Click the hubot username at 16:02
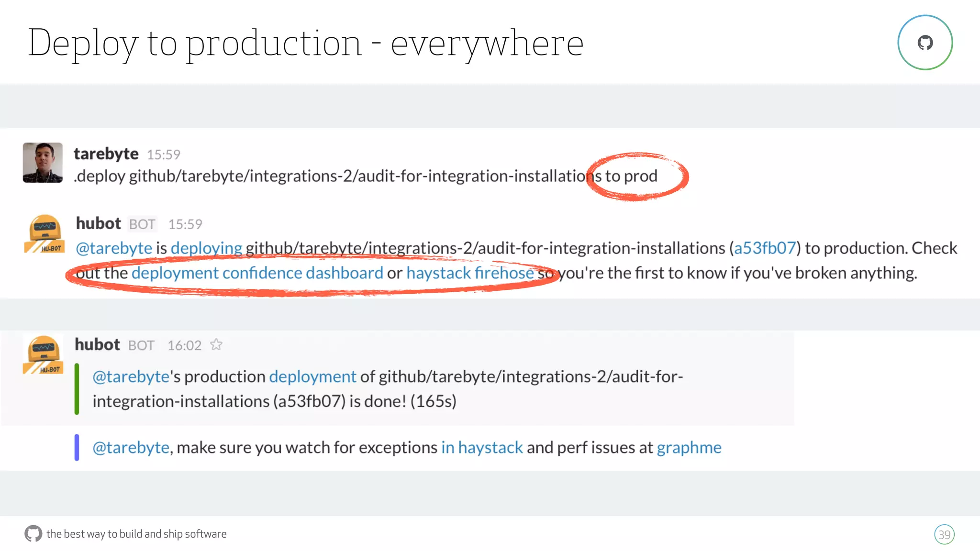 point(97,344)
